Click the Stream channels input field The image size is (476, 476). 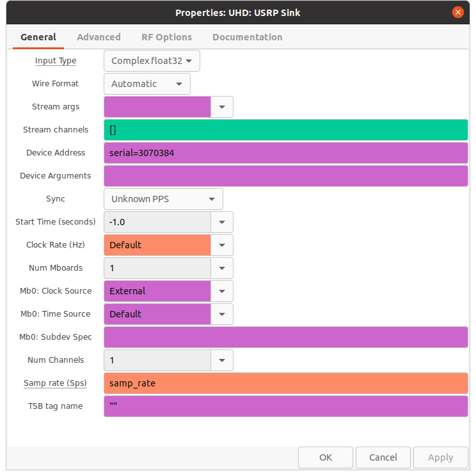pyautogui.click(x=285, y=130)
